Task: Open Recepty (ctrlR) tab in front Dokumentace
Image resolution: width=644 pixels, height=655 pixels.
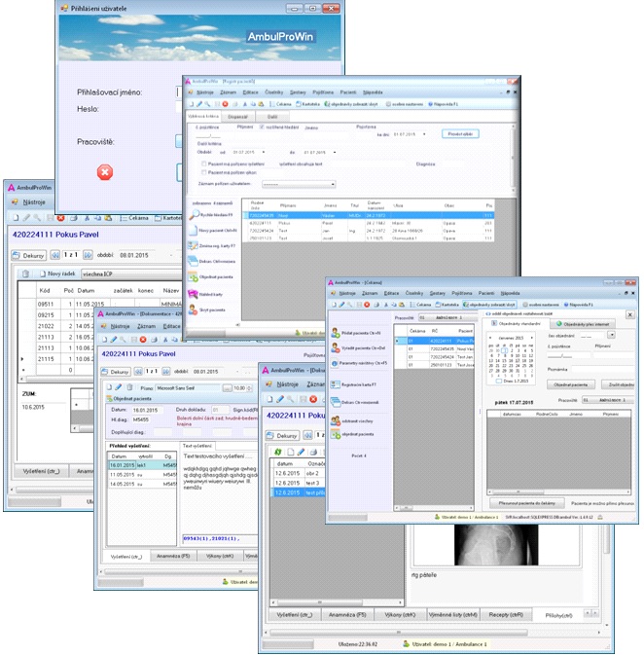Action: point(506,615)
